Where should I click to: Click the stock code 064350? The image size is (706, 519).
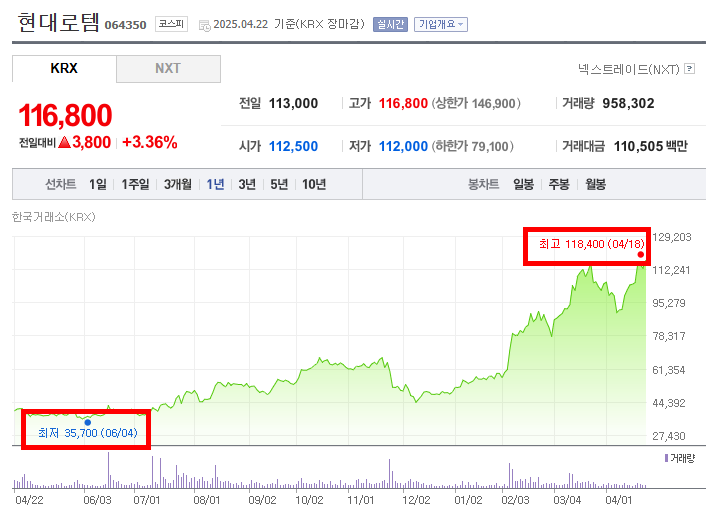(126, 25)
